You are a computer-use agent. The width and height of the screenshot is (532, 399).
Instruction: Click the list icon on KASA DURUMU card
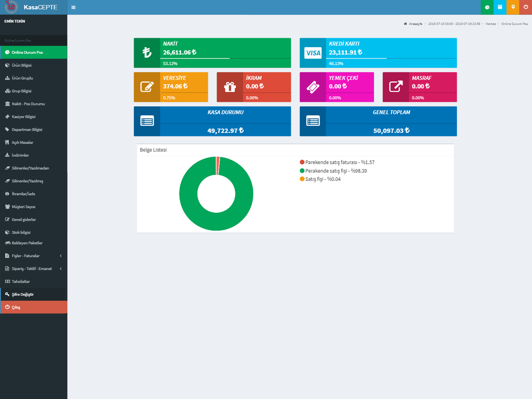pos(147,121)
